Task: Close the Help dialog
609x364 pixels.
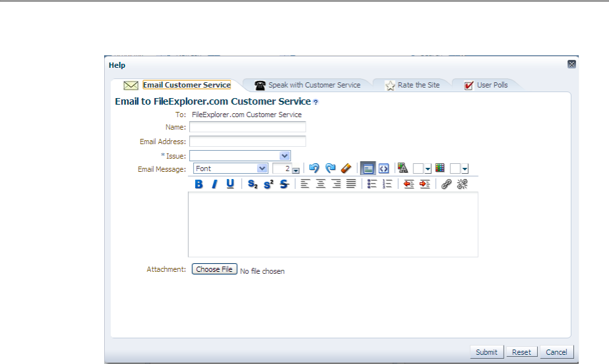Action: pyautogui.click(x=571, y=64)
